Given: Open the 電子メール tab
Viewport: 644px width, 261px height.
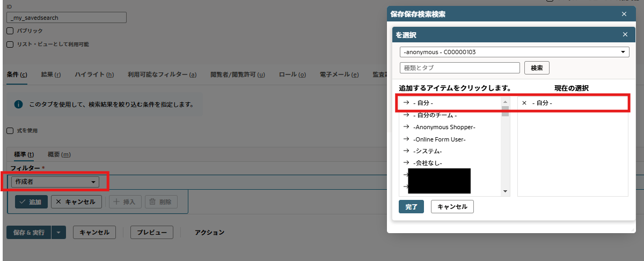Looking at the screenshot, I should 339,74.
